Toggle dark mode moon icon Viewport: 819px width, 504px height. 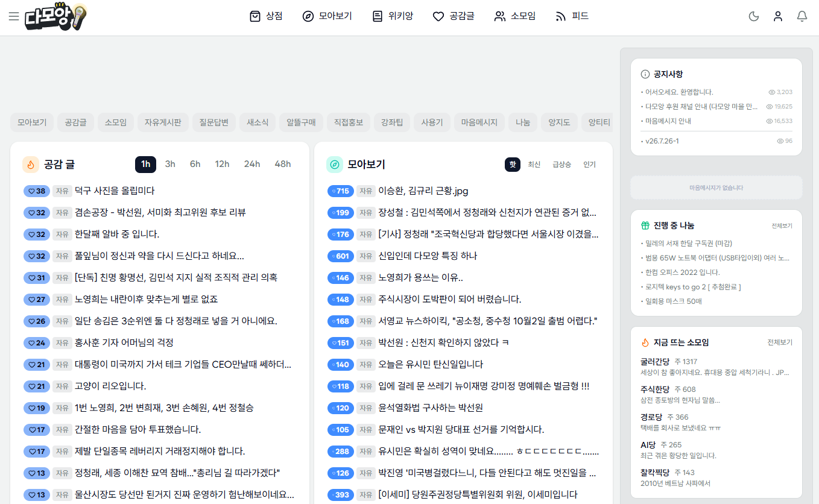[753, 16]
